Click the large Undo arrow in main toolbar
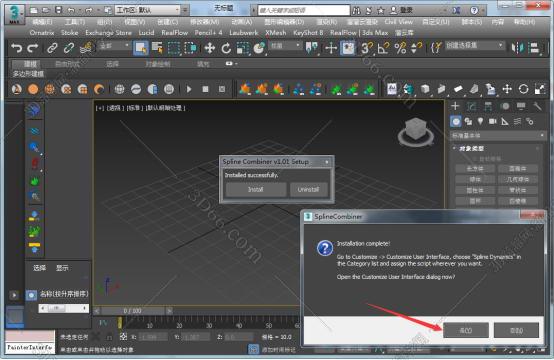Screen dimensions: 554x360 point(16,48)
